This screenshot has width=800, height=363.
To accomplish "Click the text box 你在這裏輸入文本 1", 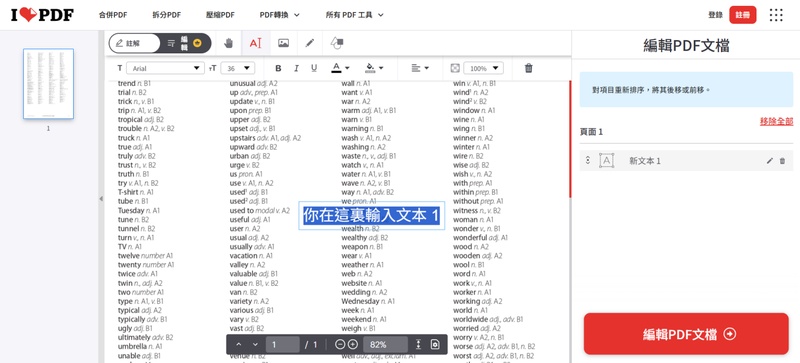I will (x=371, y=215).
